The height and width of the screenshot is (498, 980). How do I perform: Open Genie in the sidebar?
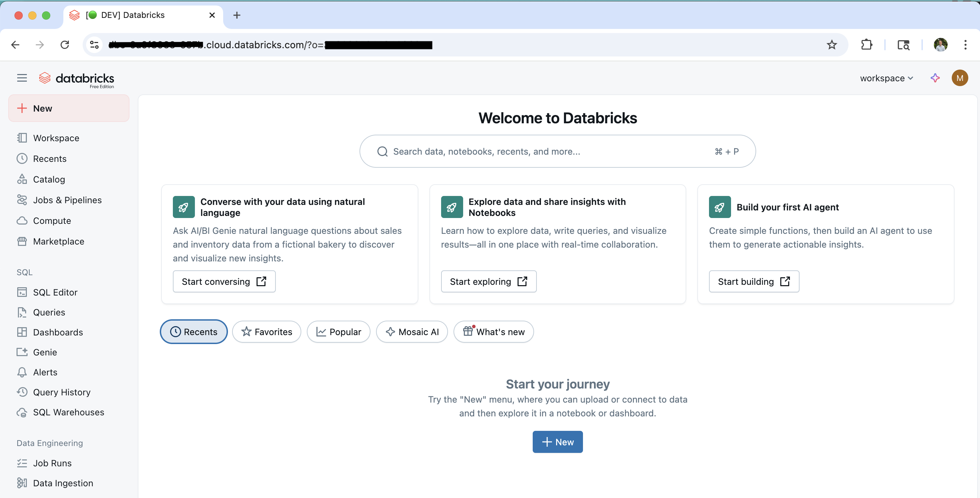[x=69, y=352]
